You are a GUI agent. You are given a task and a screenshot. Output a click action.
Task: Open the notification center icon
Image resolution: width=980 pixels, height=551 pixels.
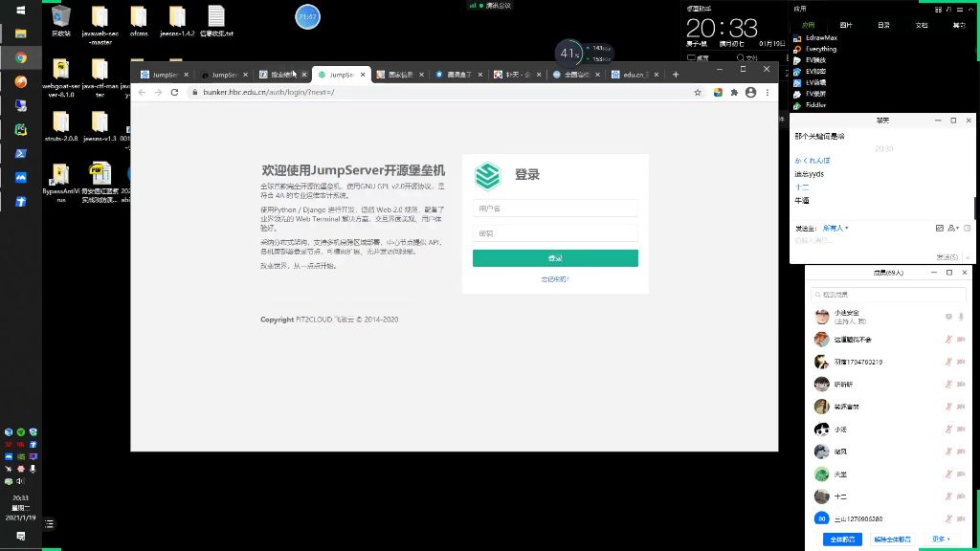coord(21,536)
